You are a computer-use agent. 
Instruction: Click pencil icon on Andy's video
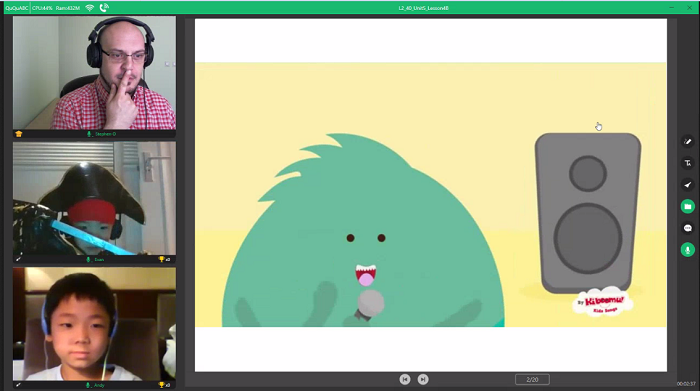click(19, 384)
